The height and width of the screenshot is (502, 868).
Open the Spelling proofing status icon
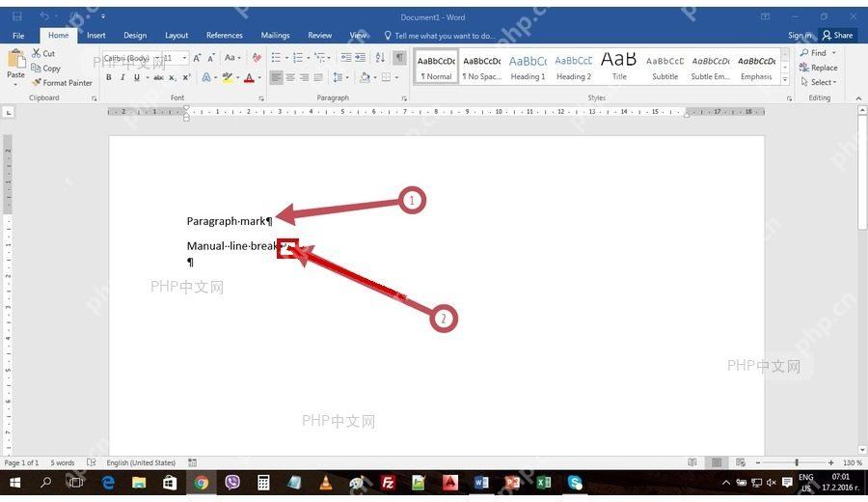(x=92, y=462)
